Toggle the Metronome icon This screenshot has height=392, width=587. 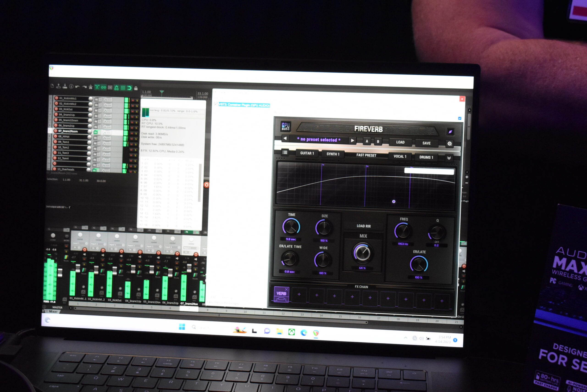[91, 87]
